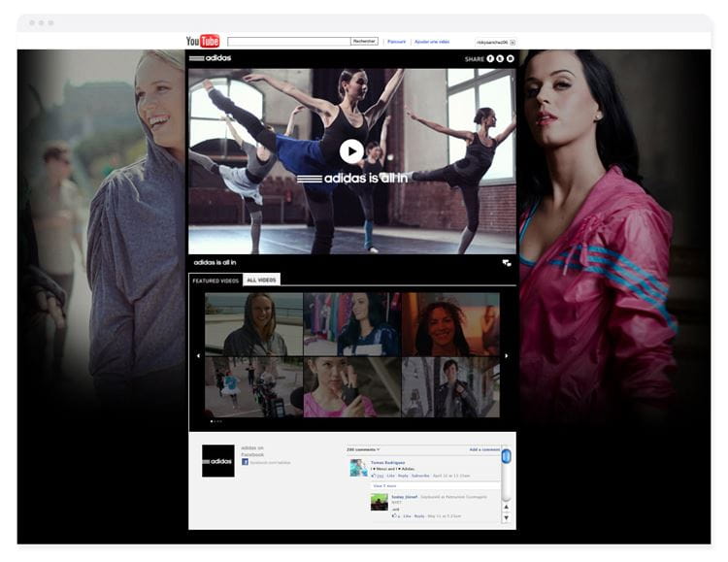Click the adidas logo in the channel header
The image size is (728, 562).
[x=210, y=58]
